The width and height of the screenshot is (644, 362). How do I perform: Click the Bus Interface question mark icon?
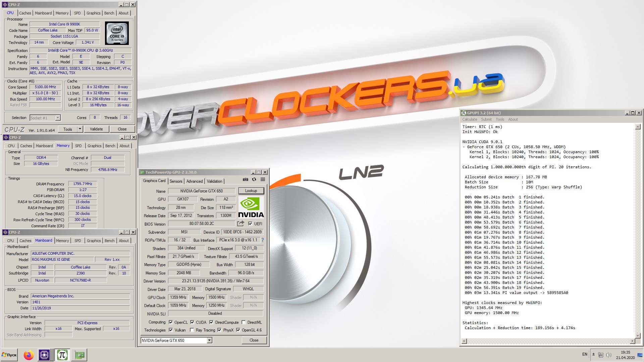click(x=263, y=240)
